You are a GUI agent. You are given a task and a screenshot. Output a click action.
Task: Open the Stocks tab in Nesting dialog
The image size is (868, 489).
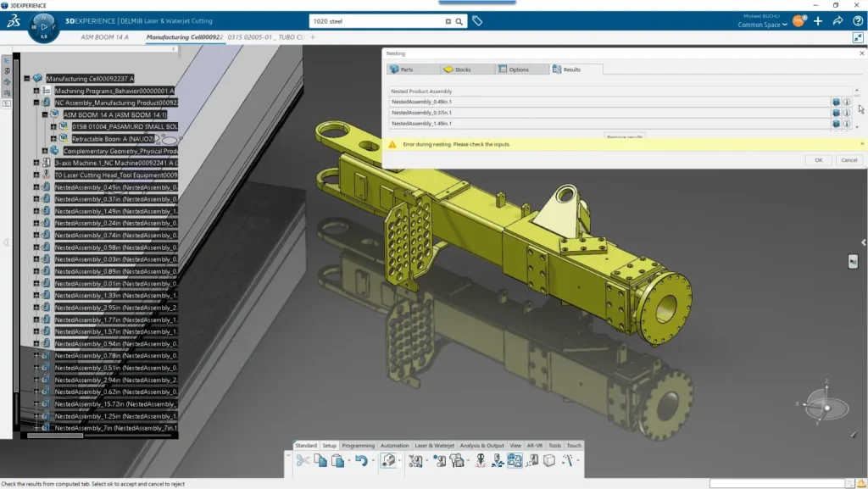[x=467, y=69]
